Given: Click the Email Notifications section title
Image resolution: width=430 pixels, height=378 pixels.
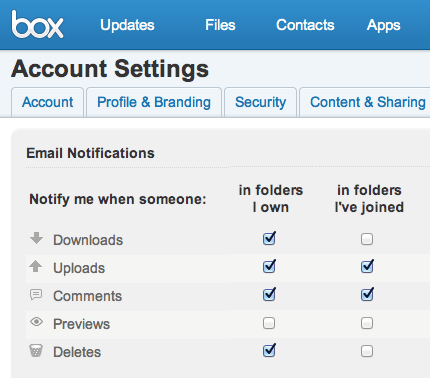Looking at the screenshot, I should pos(90,153).
